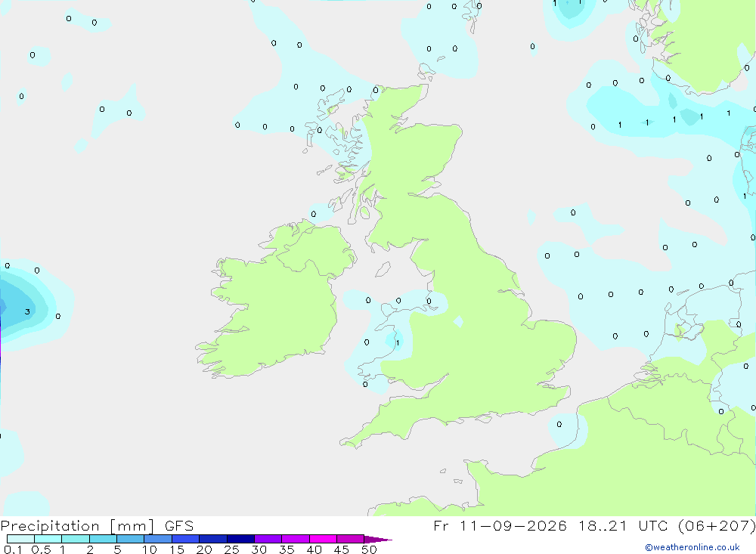The height and width of the screenshot is (554, 756).
Task: Click the GFS model label
Action: coord(179,526)
